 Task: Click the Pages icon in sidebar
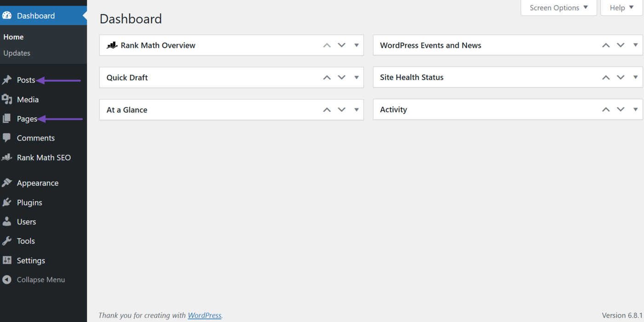click(7, 119)
